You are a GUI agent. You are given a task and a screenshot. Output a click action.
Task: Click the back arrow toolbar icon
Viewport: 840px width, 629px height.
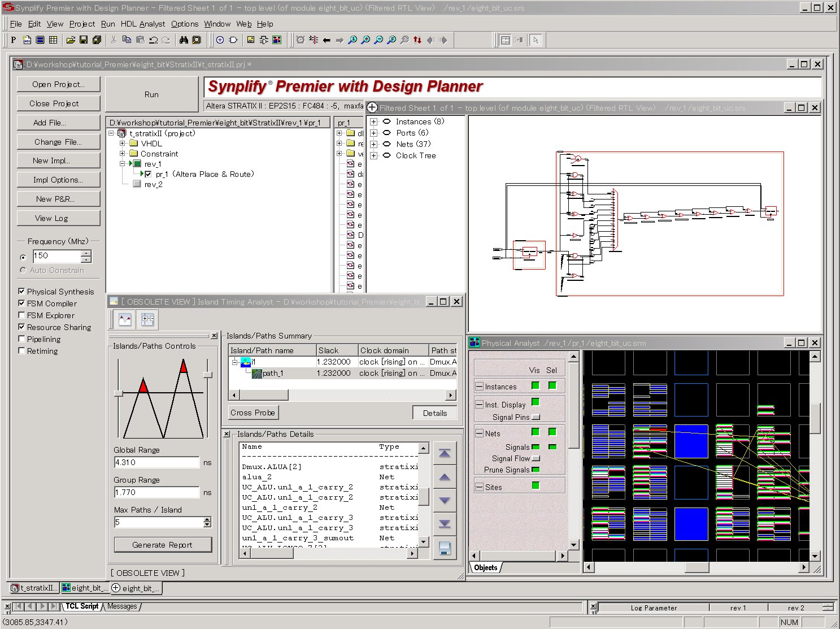point(327,40)
